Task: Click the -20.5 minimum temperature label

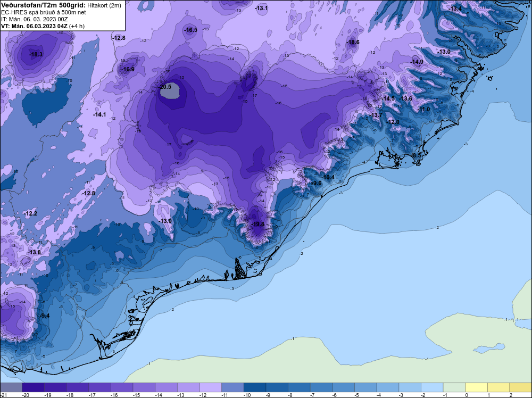Action: (164, 87)
